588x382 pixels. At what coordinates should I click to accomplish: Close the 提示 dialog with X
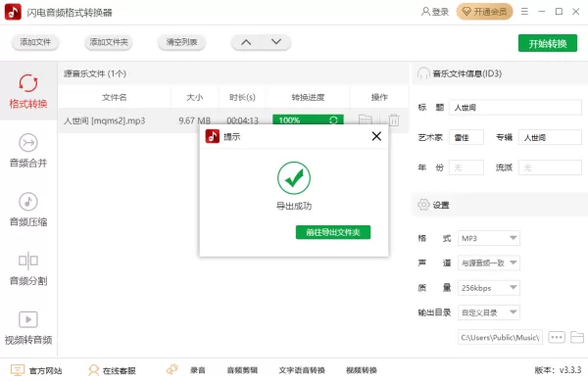[376, 136]
